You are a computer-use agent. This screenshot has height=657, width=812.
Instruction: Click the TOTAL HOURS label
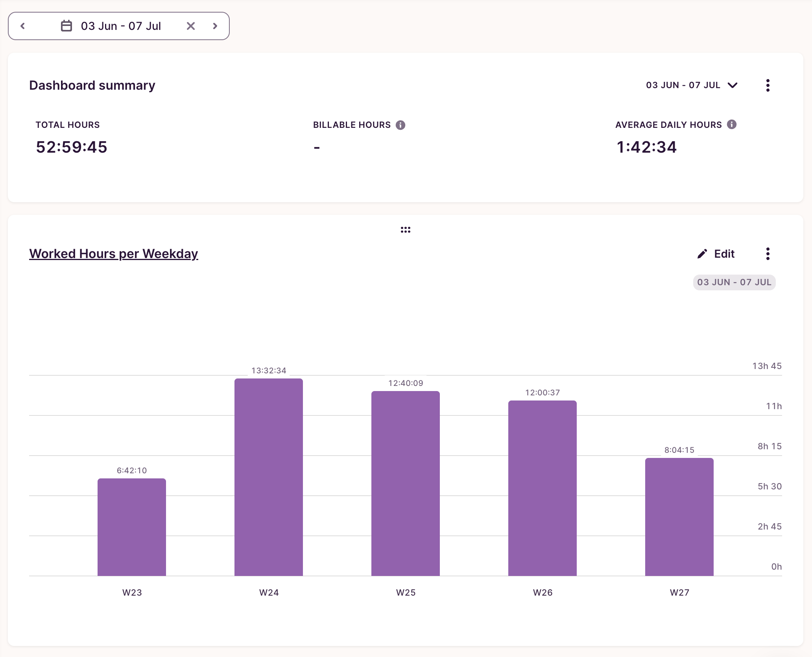pyautogui.click(x=68, y=125)
